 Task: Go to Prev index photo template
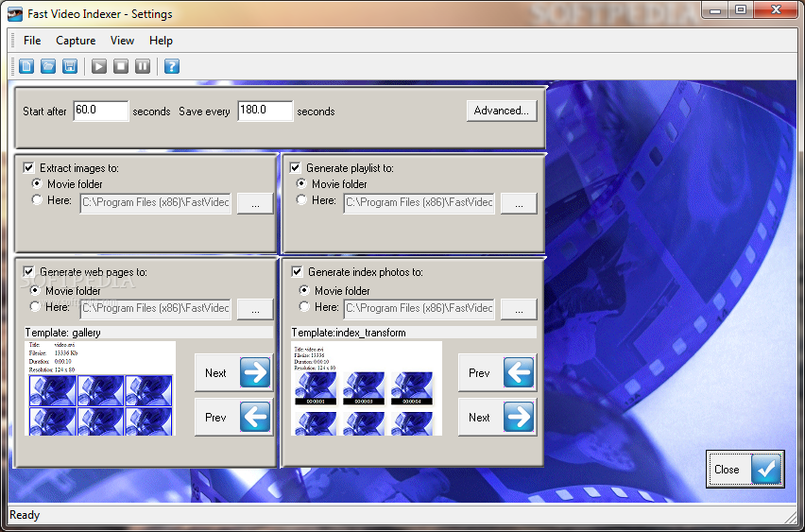point(498,373)
